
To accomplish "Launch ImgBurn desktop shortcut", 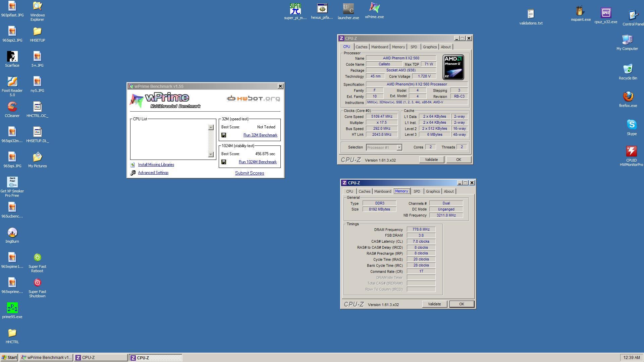I will pyautogui.click(x=12, y=235).
